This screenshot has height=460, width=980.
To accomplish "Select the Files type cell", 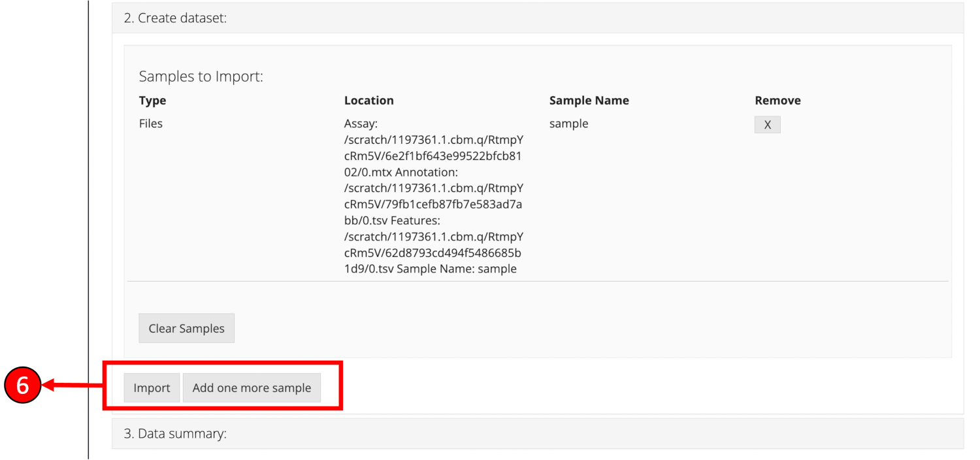I will [151, 123].
